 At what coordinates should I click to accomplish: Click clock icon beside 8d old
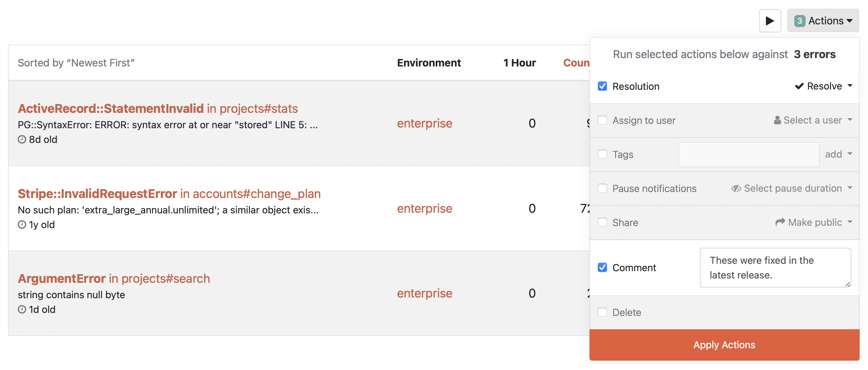click(22, 139)
